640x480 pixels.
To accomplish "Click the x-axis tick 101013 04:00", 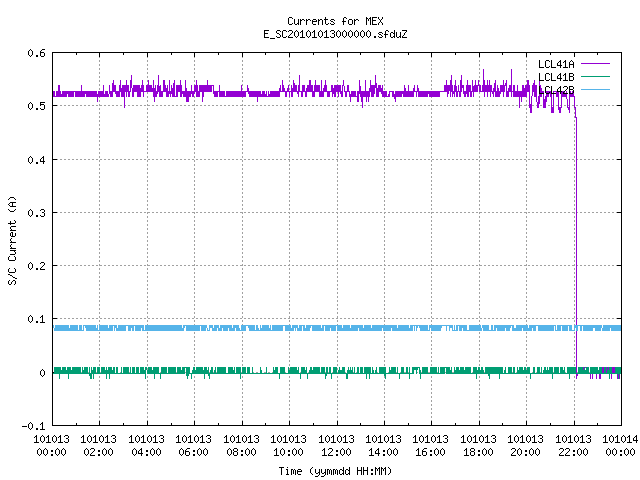I will (x=146, y=445).
